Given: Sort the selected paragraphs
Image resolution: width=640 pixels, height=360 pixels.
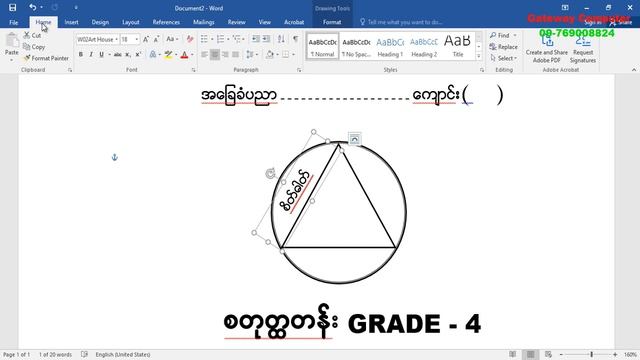Looking at the screenshot, I should click(x=281, y=39).
